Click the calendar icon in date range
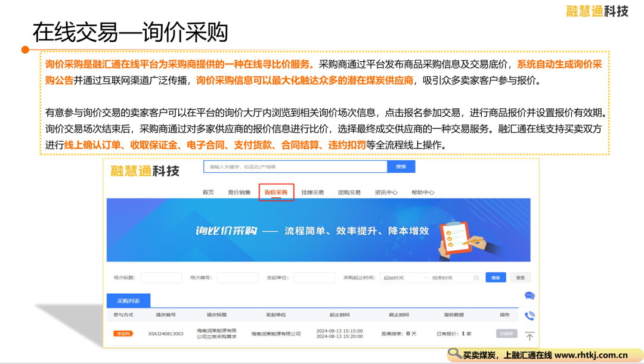644x364 pixels. coord(476,278)
